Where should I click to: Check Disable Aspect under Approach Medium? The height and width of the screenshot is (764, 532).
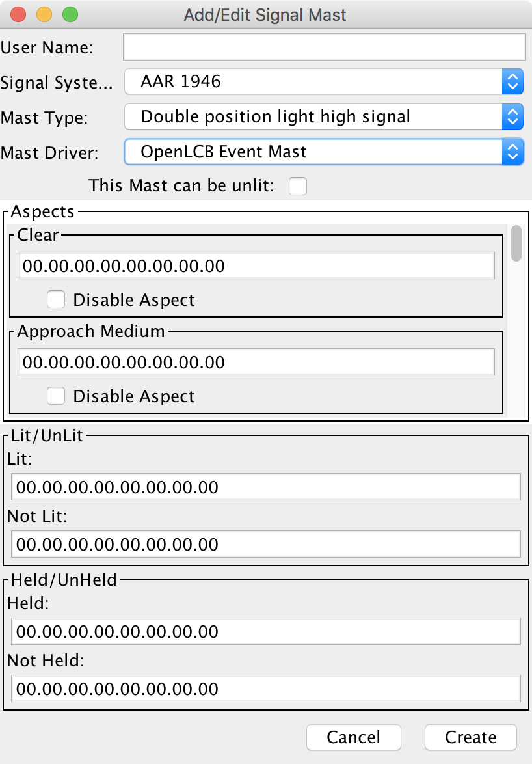pos(57,396)
